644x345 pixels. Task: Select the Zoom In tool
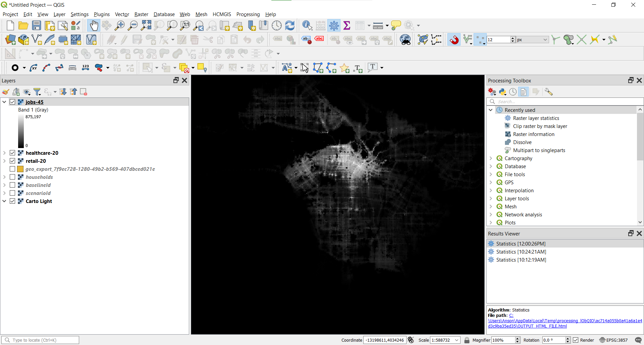pyautogui.click(x=120, y=25)
